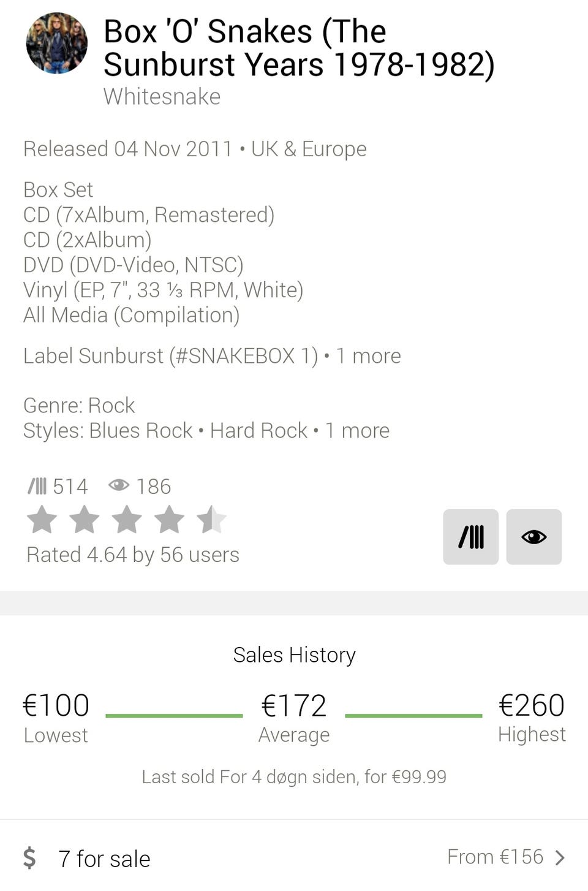Viewport: 588px width, 891px height.
Task: Open the Whitesnake artist link
Action: tap(162, 96)
